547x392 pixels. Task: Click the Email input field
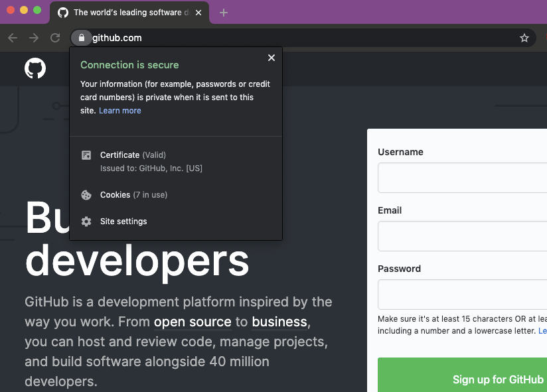(462, 236)
